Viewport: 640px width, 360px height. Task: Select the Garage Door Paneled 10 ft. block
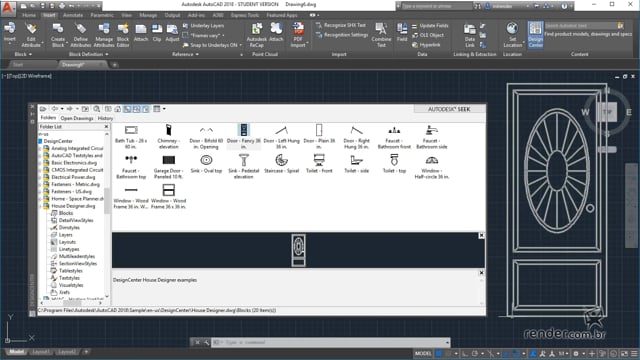point(169,167)
